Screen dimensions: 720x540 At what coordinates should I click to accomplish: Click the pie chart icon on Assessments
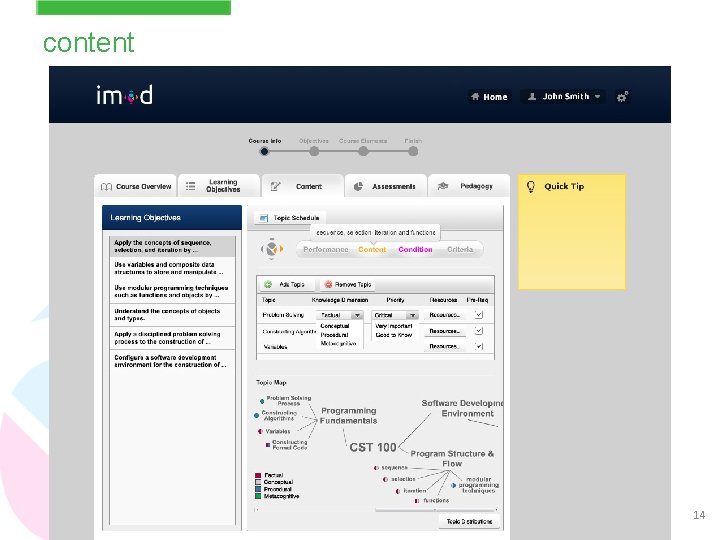point(358,186)
